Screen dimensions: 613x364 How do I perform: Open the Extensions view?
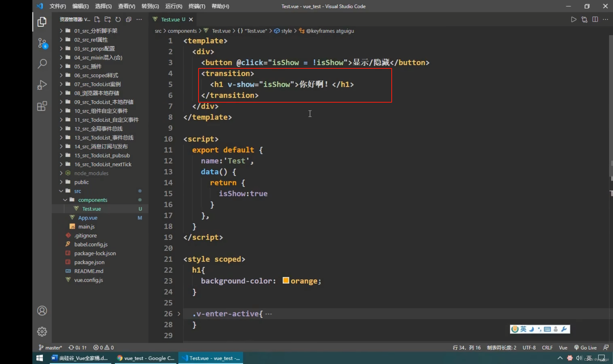coord(42,106)
